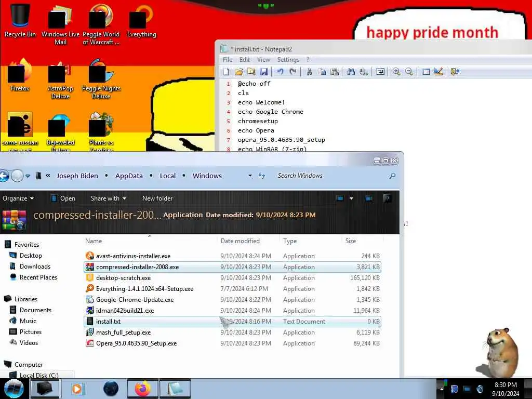The width and height of the screenshot is (532, 399).
Task: Open the Edit menu in Notepad2
Action: 245,60
